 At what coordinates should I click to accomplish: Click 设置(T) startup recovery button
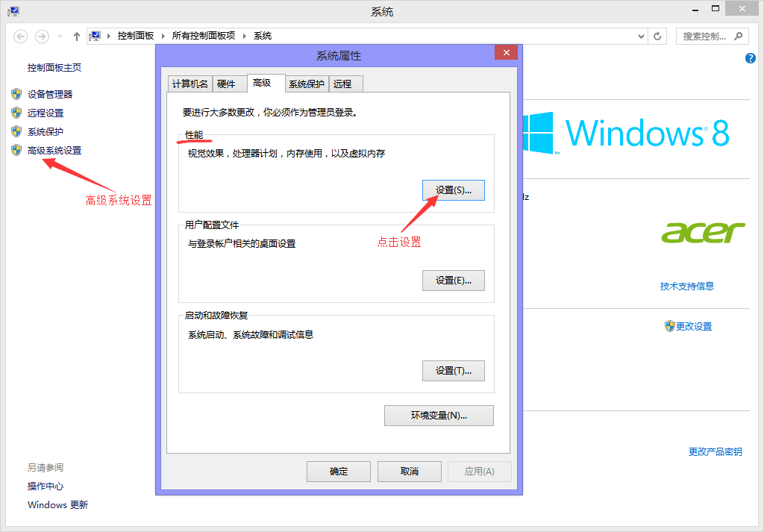(453, 371)
